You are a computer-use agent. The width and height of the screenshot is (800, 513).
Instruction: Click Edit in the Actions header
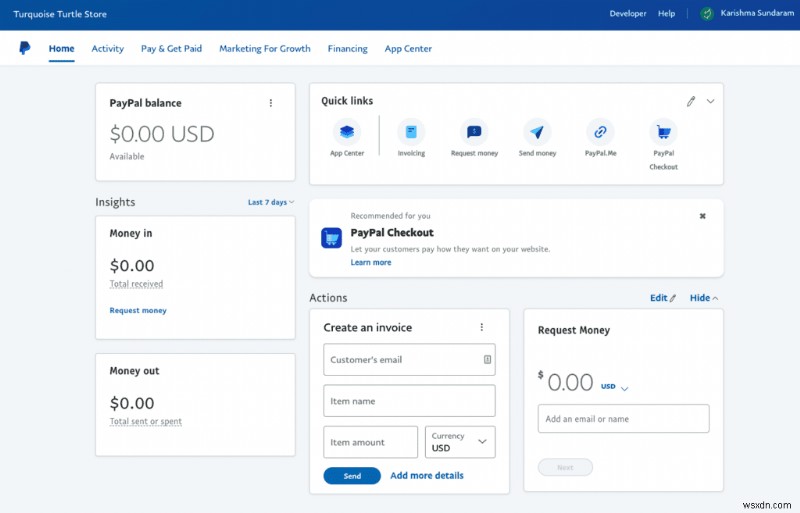coord(663,298)
